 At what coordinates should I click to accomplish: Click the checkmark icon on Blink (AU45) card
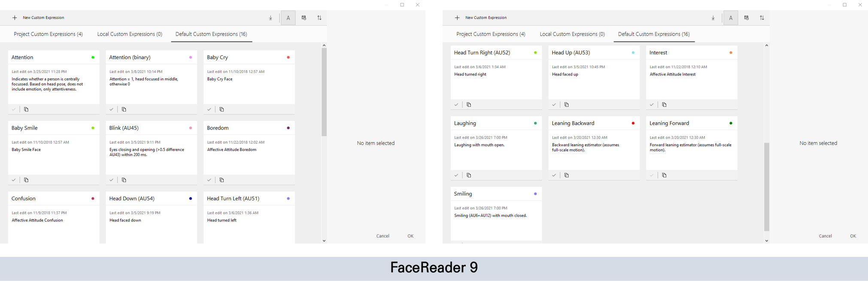pos(111,180)
